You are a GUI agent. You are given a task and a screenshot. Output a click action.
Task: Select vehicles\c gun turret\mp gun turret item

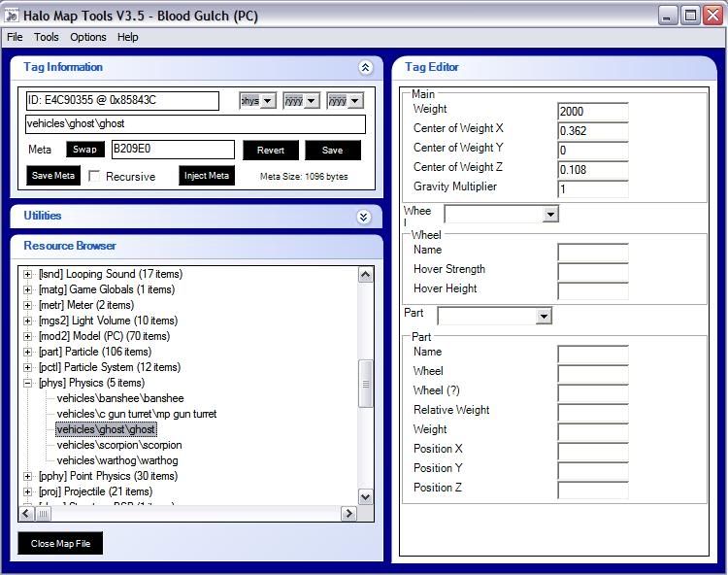point(137,414)
